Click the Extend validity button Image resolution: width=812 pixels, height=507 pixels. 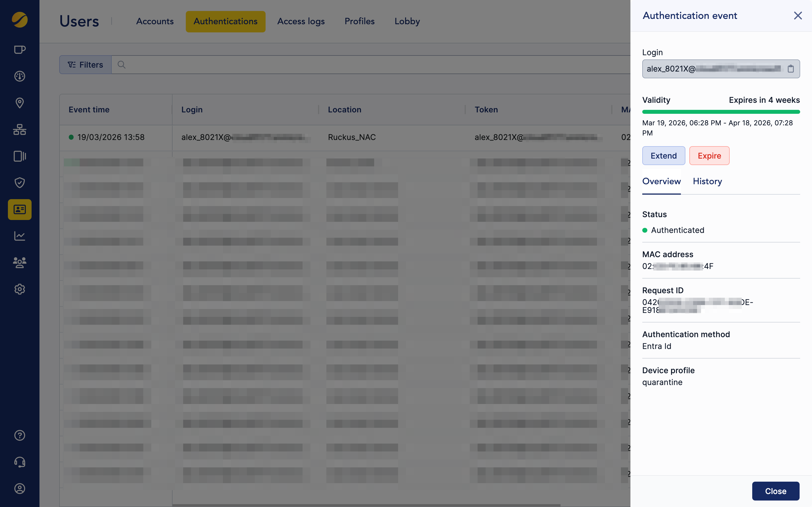pos(663,155)
